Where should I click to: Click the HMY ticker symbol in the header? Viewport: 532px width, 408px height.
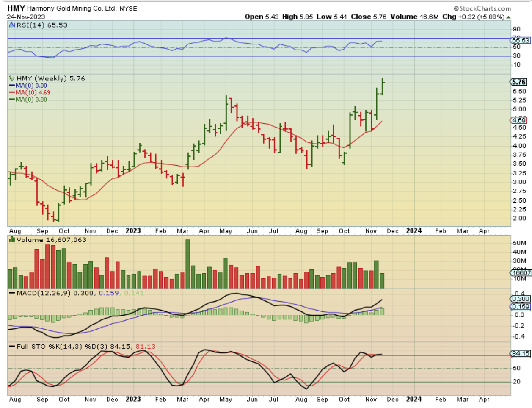pyautogui.click(x=16, y=8)
